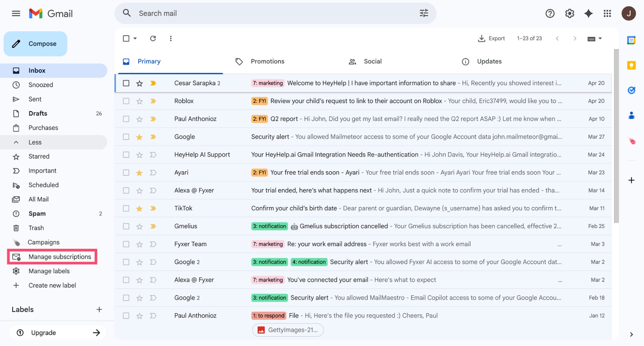This screenshot has height=346, width=644.
Task: Open the Purchases folder
Action: coord(53,128)
